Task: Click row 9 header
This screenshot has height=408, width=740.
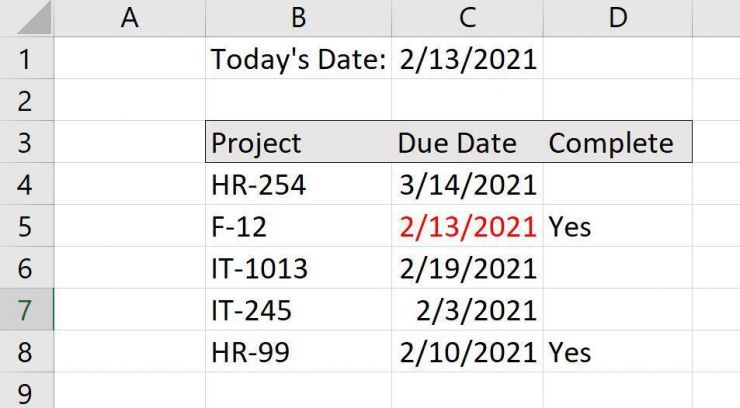Action: (26, 390)
